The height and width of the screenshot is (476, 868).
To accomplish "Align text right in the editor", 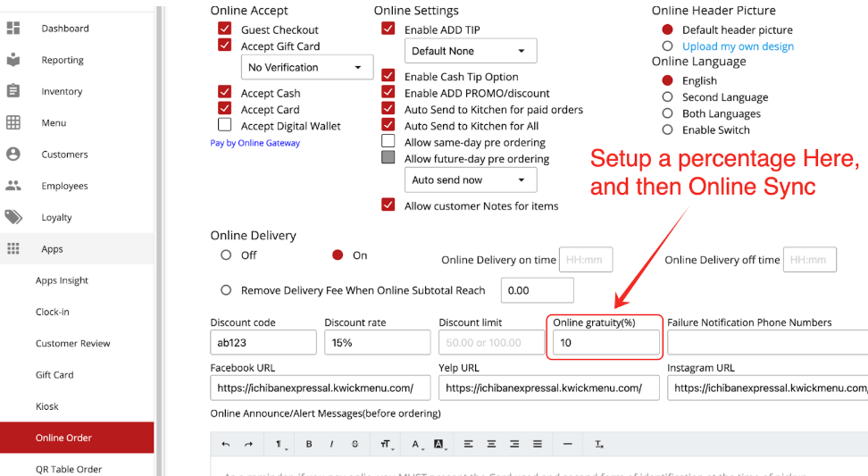I will pos(514,444).
